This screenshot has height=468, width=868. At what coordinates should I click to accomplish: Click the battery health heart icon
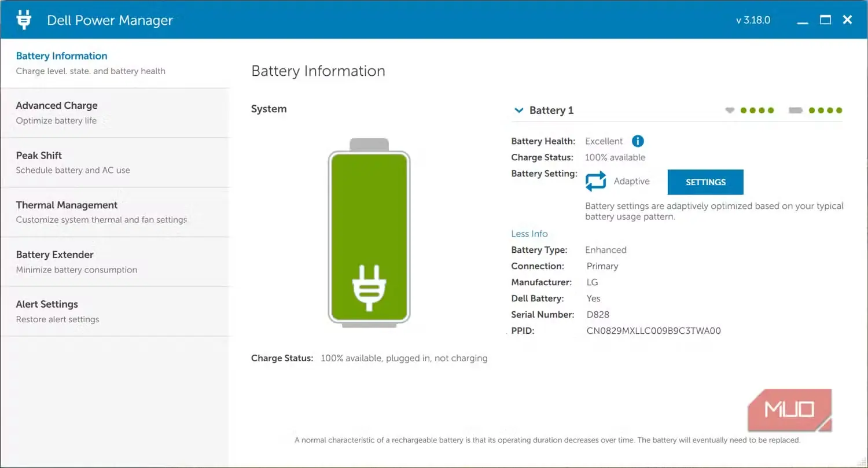[730, 110]
